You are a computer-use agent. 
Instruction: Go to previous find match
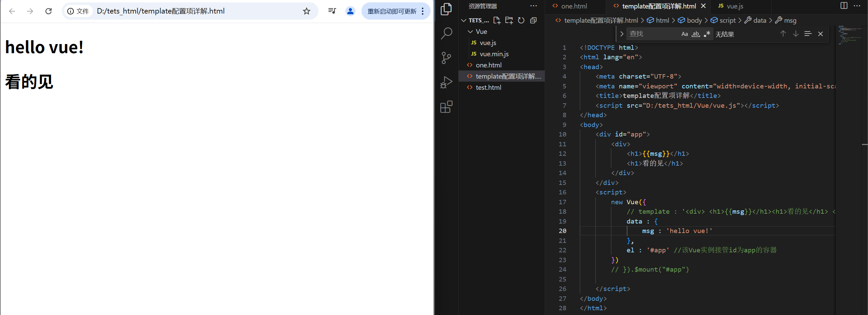(x=783, y=34)
